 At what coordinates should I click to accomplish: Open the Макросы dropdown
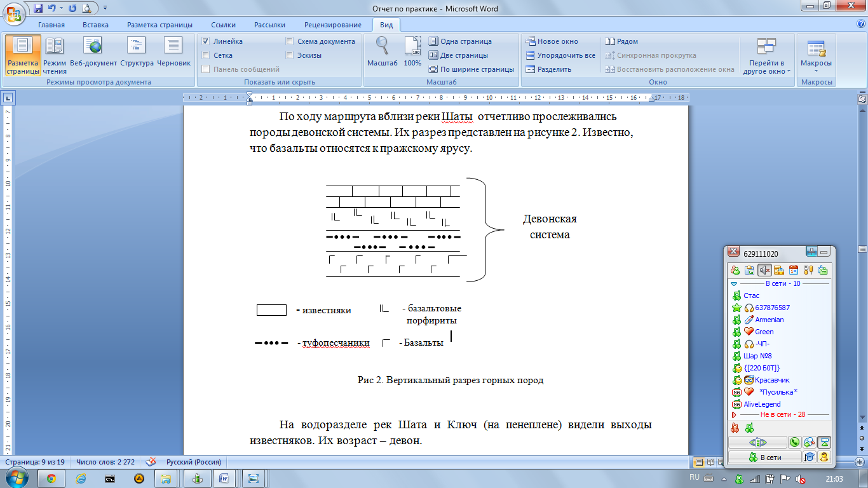point(816,55)
